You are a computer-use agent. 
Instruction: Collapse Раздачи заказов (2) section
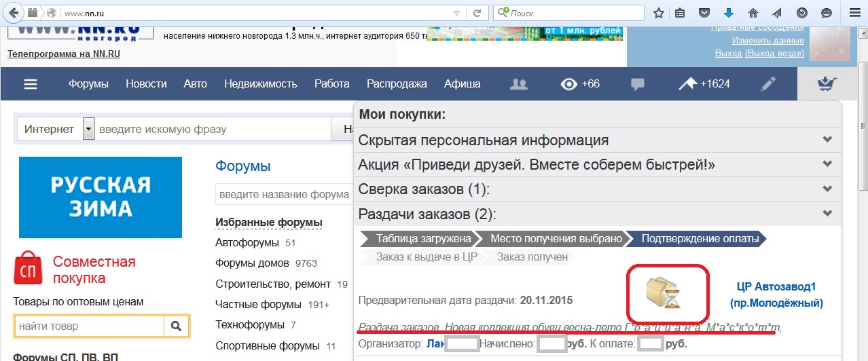coord(827,214)
